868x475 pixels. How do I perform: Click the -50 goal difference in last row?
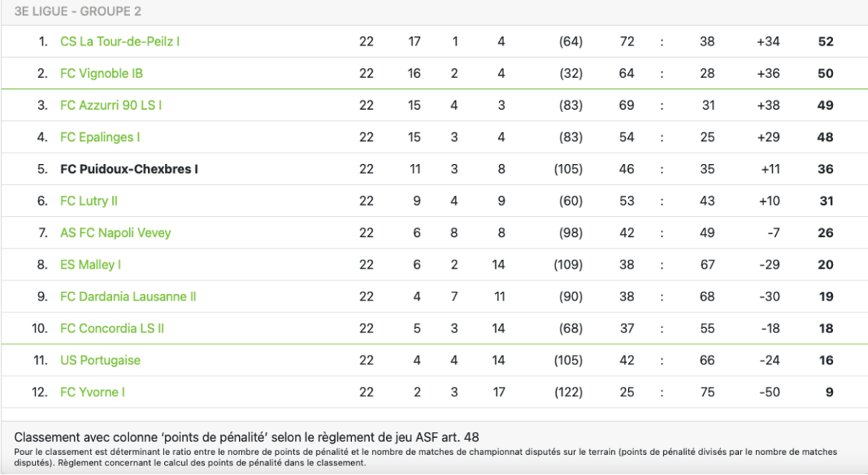[769, 393]
